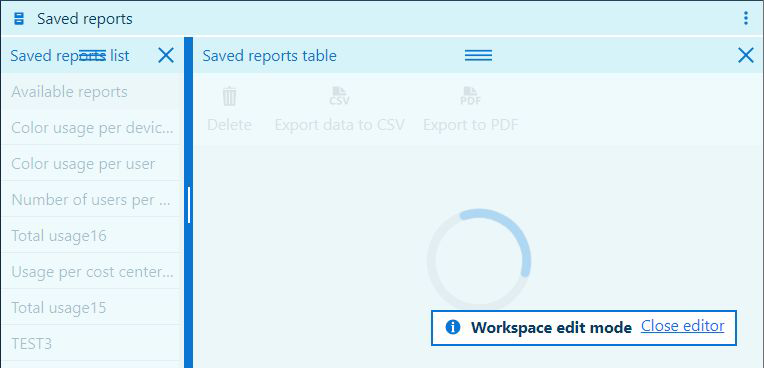Screen dimensions: 764x368
Task: Select Color usage per device report
Action: [x=93, y=128]
